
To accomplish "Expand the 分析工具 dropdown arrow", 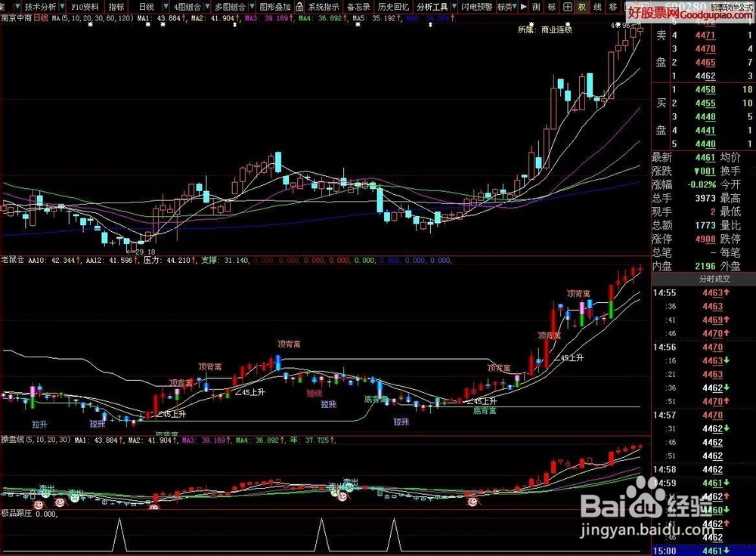I will point(454,7).
